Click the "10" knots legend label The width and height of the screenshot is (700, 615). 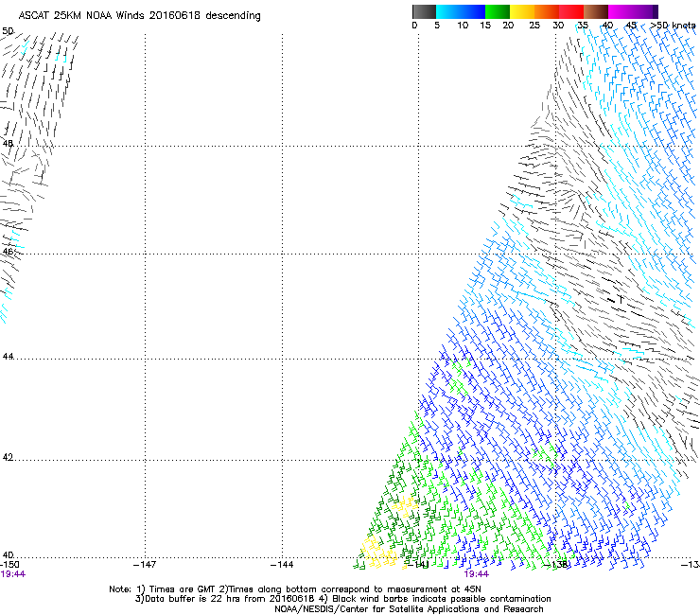463,26
